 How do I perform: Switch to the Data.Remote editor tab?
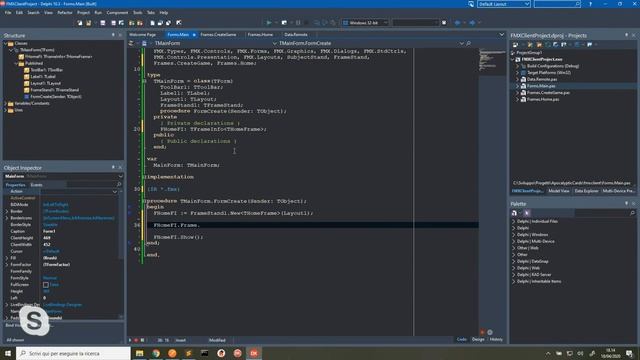(296, 35)
